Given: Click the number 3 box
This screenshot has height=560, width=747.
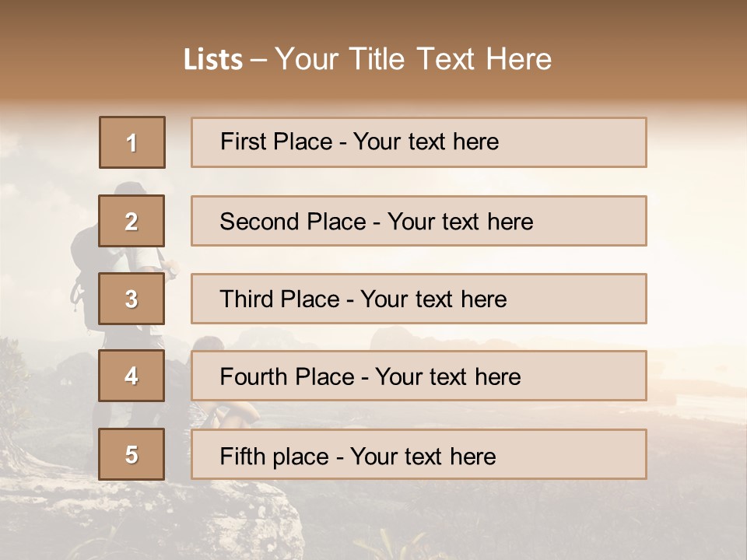Looking at the screenshot, I should click(x=132, y=299).
